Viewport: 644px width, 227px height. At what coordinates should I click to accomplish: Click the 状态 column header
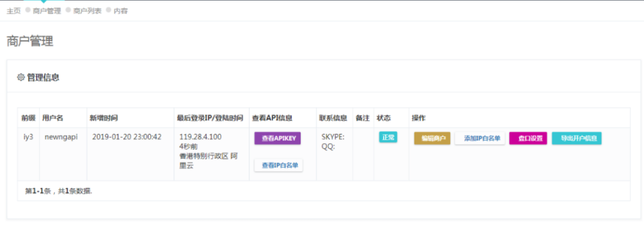click(x=384, y=118)
